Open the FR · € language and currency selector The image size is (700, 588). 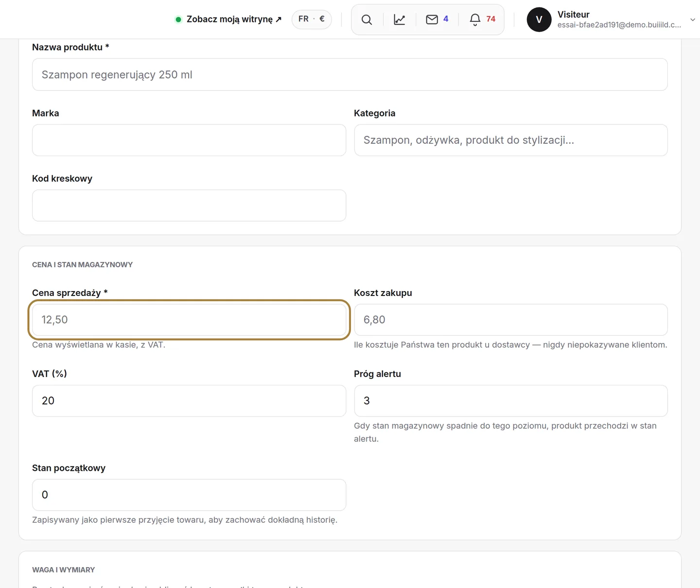point(312,19)
